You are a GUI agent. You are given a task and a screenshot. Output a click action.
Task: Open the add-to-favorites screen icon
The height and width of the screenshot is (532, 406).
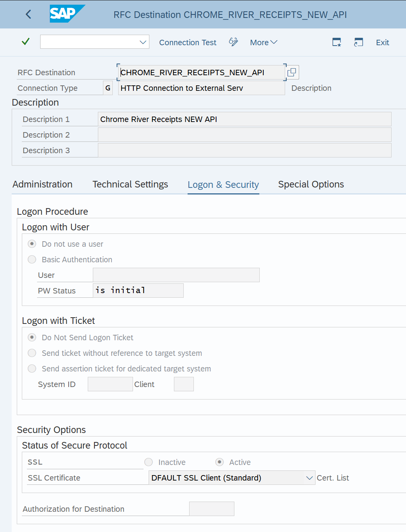coord(336,42)
